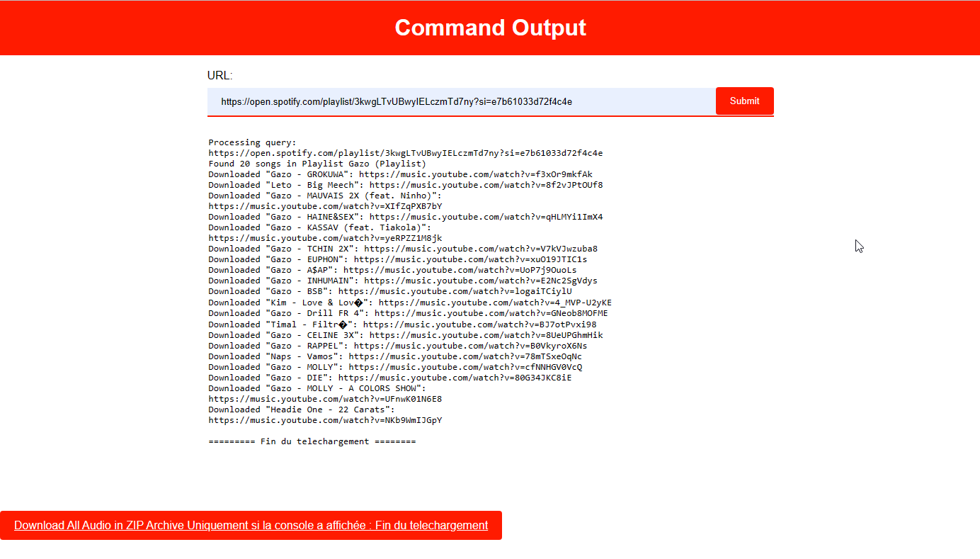
Task: Click the Kim - Love & Lov downloaded line
Action: click(x=410, y=303)
